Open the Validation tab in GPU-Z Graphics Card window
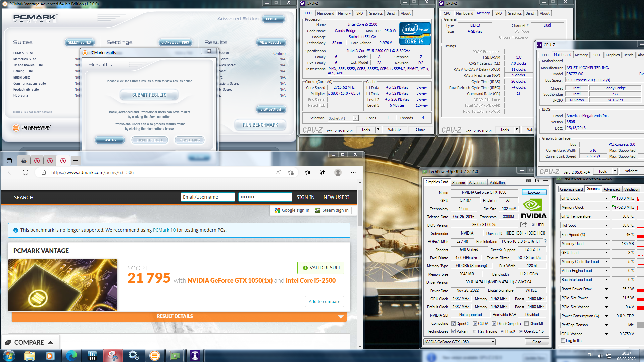This screenshot has width=644, height=362. [497, 183]
